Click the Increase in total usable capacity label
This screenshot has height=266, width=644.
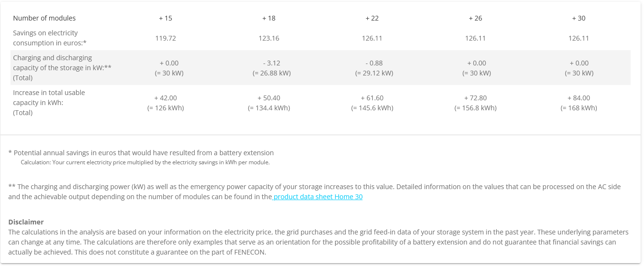tap(49, 103)
